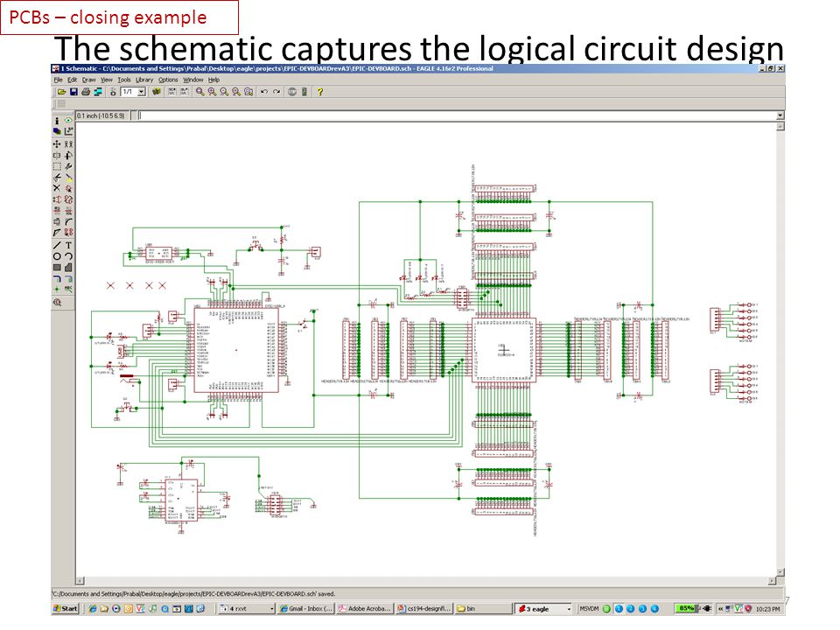Click the vertical scrollbar up arrow
This screenshot has width=840, height=630.
point(780,126)
